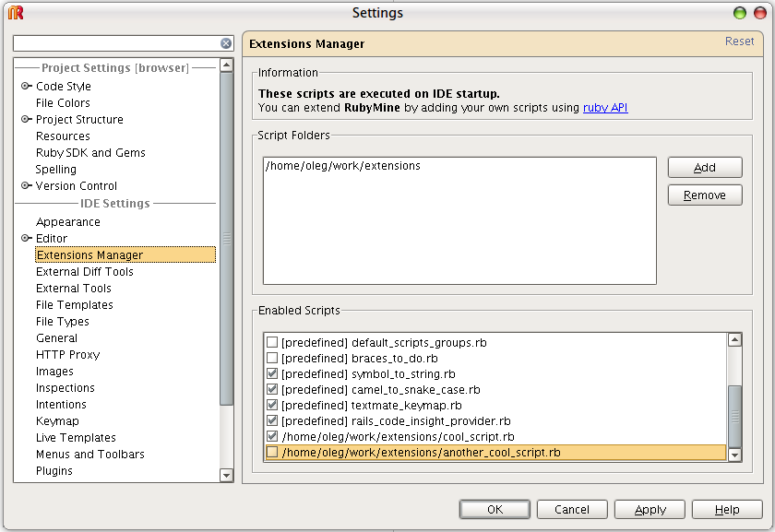The image size is (775, 532).
Task: Select Plugins settings item
Action: tap(54, 471)
